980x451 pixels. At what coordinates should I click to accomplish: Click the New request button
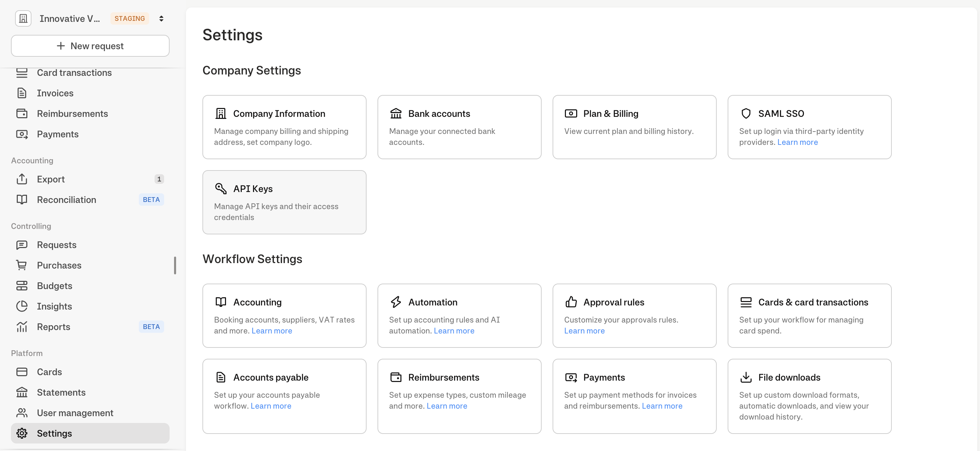[90, 46]
